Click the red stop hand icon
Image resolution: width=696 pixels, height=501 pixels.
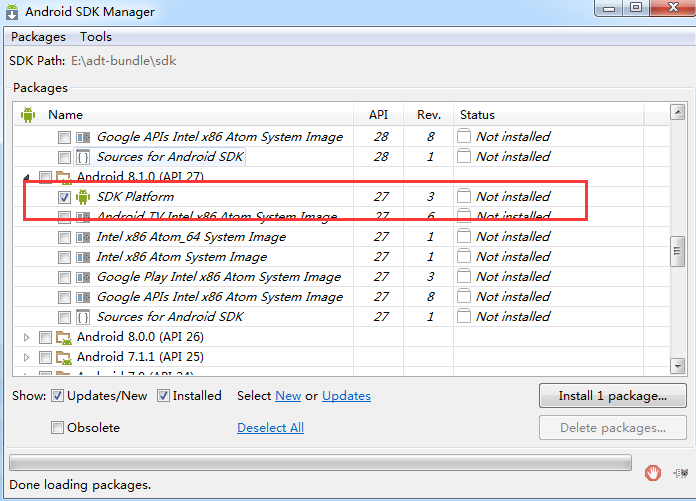click(652, 473)
